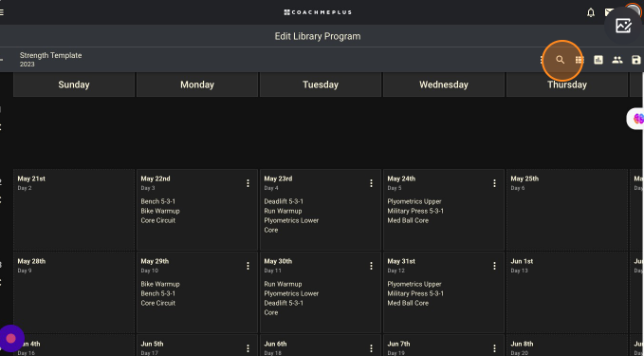Open May 31st day options menu
Viewport: 644px width, 356px height.
click(494, 266)
